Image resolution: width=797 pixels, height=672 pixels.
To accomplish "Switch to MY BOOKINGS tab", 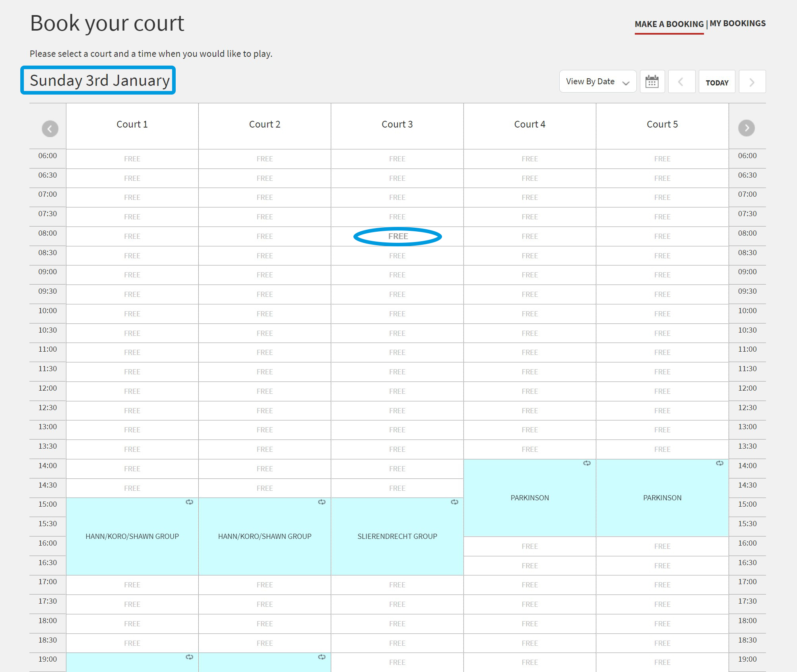I will [x=737, y=23].
